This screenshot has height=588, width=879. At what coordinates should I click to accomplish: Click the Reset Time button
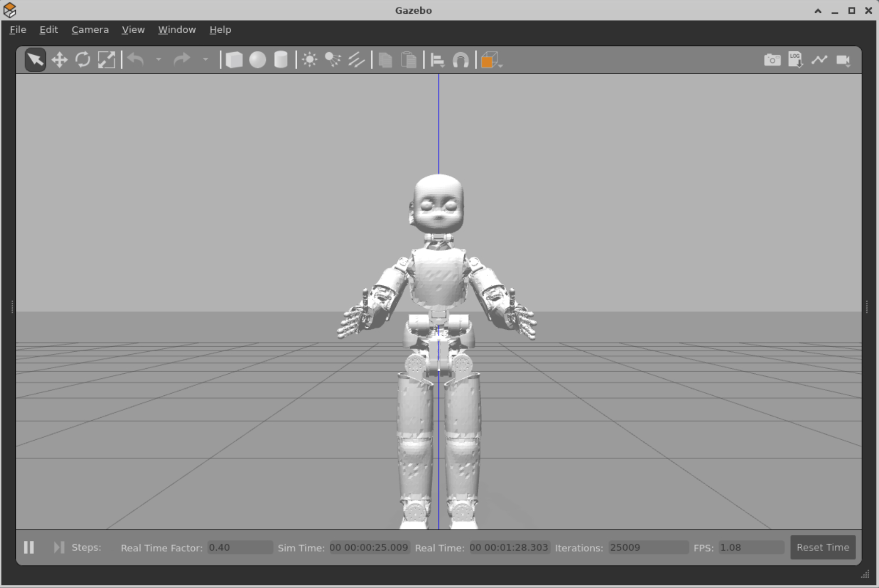822,547
